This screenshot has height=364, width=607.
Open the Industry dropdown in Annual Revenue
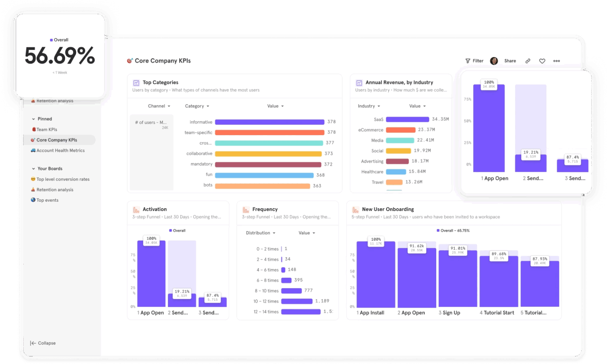(368, 106)
